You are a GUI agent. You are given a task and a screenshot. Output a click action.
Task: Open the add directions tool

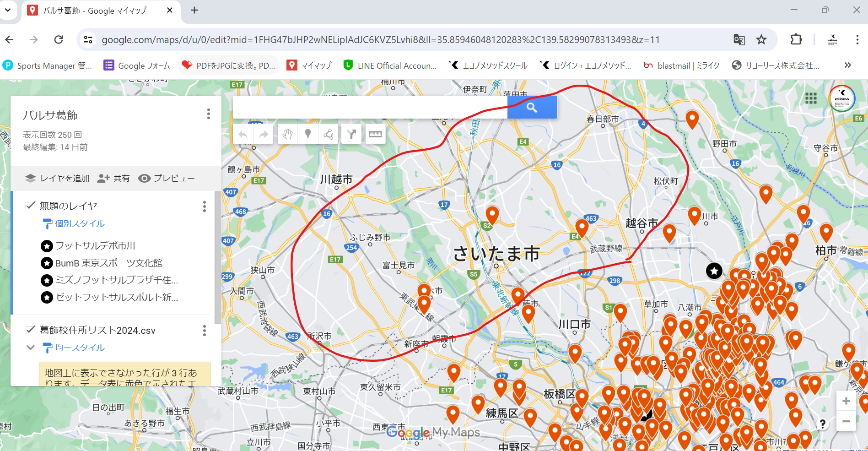351,134
